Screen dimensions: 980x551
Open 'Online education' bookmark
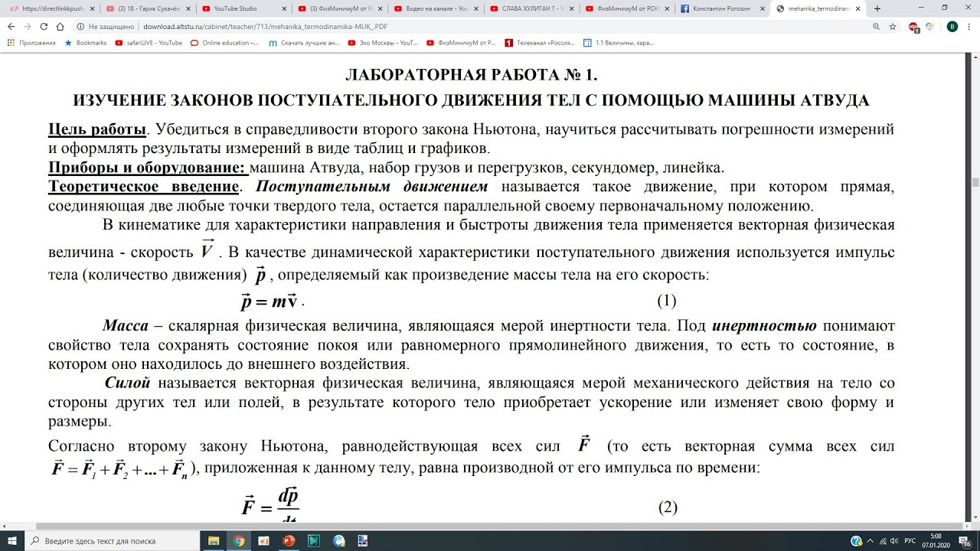point(224,43)
